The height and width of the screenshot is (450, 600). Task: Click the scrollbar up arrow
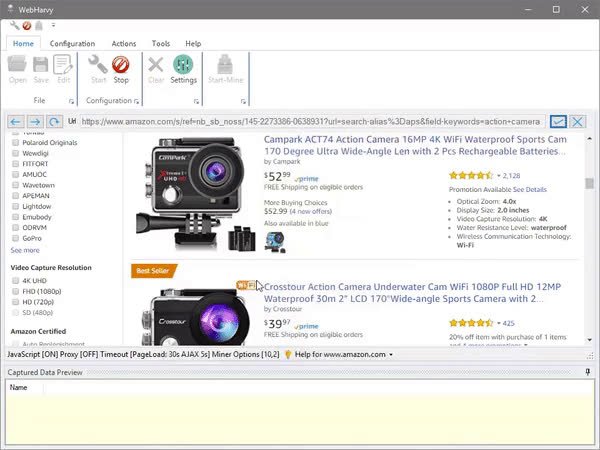click(x=589, y=138)
